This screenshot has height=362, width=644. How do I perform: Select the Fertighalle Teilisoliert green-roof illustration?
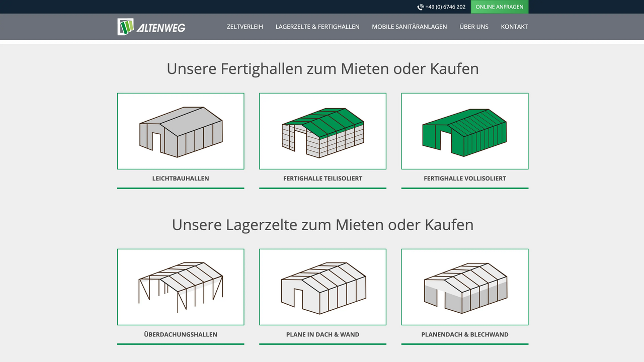(x=323, y=131)
